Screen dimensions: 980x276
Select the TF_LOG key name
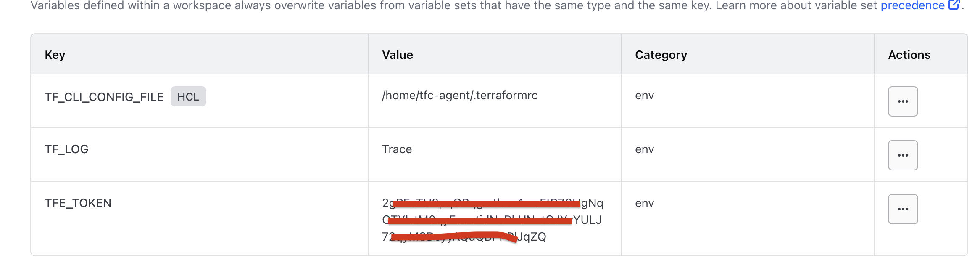click(66, 149)
